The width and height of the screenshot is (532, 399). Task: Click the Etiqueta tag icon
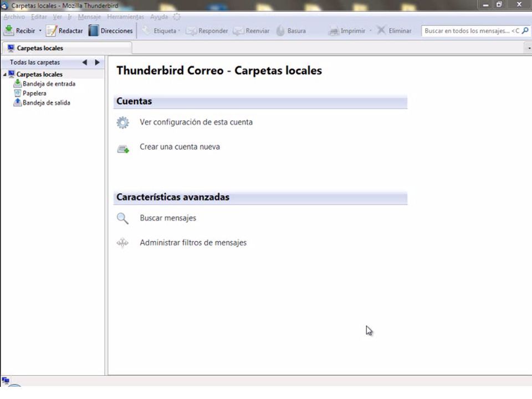pos(146,30)
